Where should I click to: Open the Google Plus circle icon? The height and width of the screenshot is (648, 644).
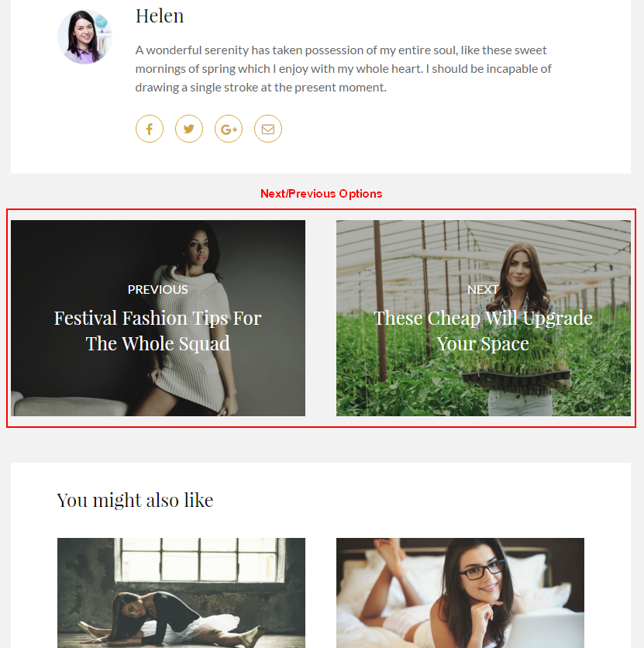(x=229, y=129)
